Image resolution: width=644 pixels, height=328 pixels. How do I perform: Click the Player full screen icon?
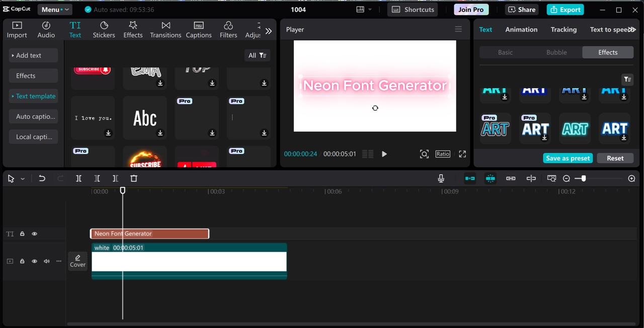tap(462, 154)
